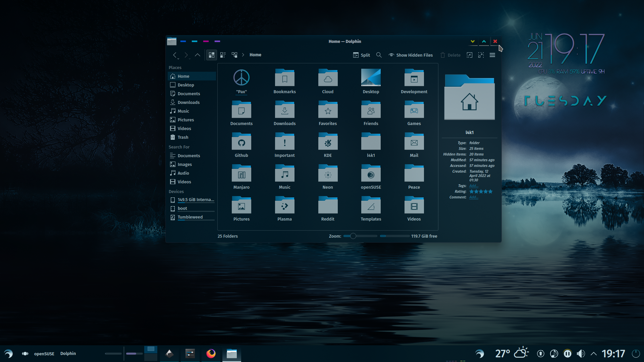Screen dimensions: 644x362
Task: Open the Home entry in Places
Action: point(192,76)
